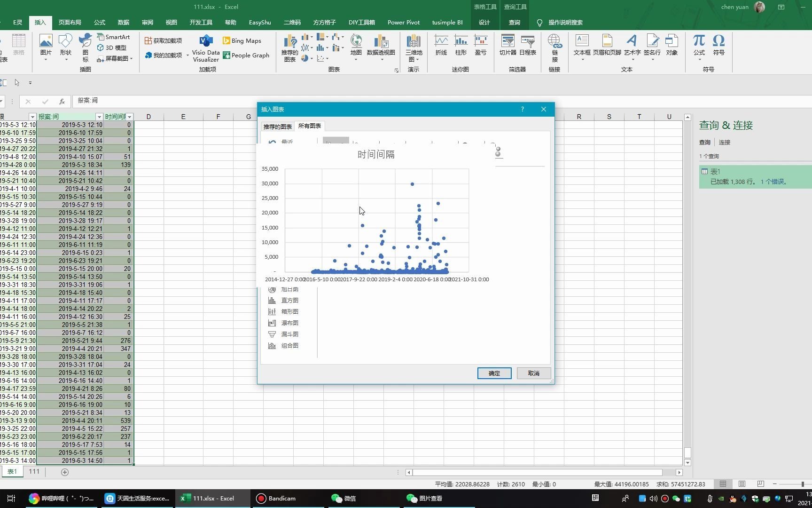Open the Bing Maps add-in
812x508 pixels.
coord(242,41)
